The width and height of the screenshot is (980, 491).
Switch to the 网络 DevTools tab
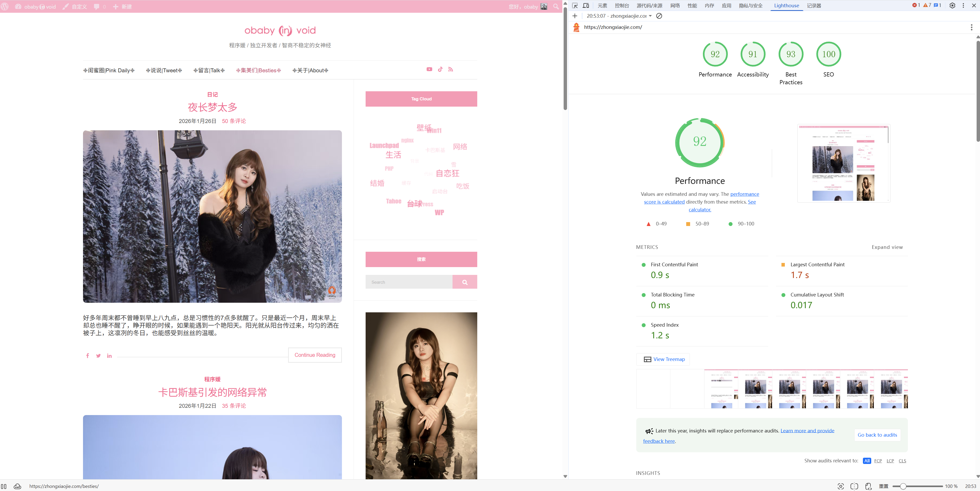click(675, 6)
